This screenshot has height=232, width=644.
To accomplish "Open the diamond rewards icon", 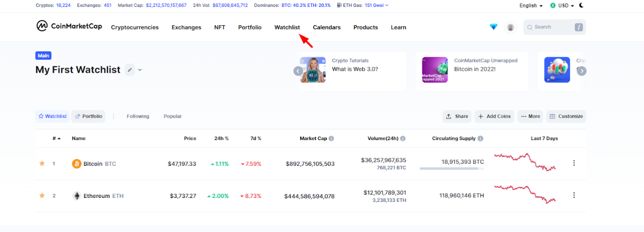I will (x=493, y=27).
